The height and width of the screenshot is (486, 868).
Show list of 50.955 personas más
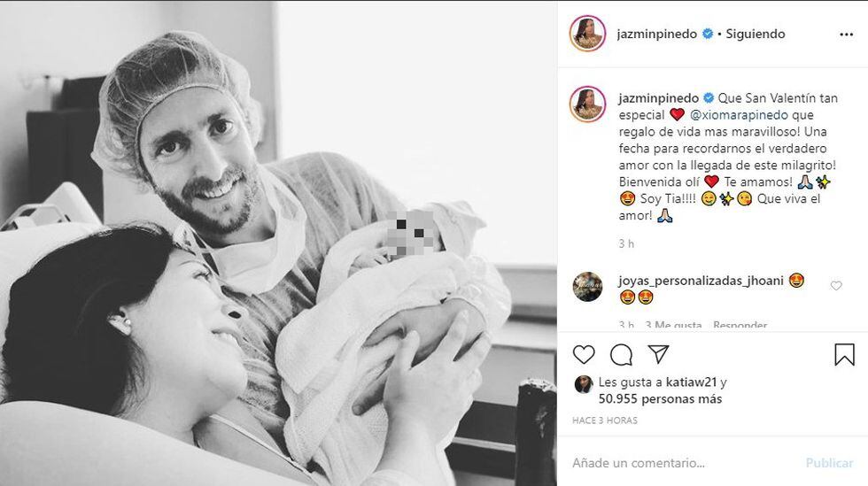[660, 398]
